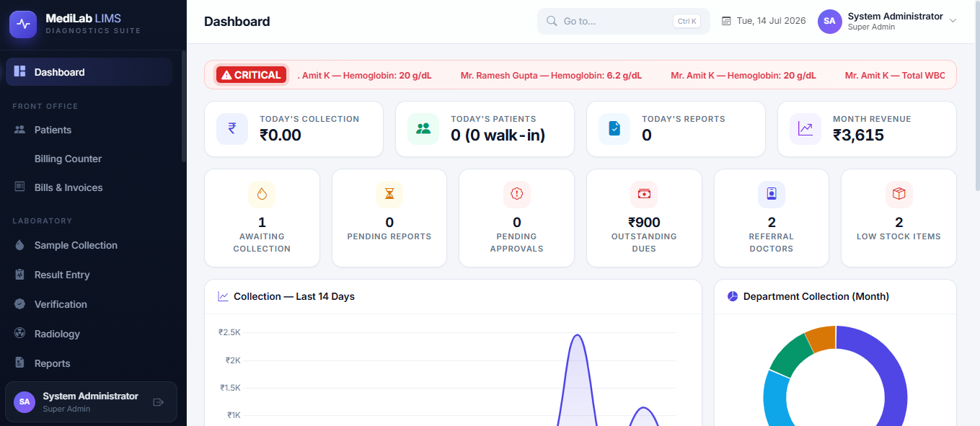
Task: Click the box icon for Low Stock Items
Action: coord(899,194)
